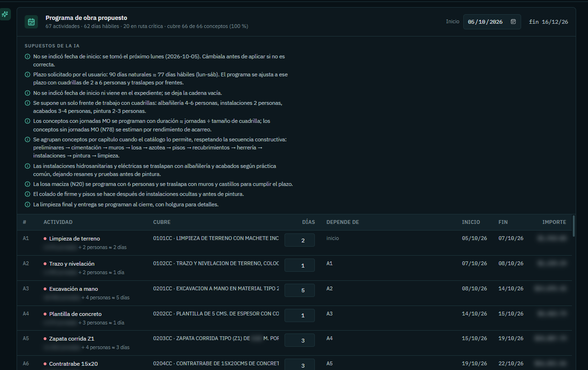The width and height of the screenshot is (588, 370).
Task: Click info icon beside 'Se supone un solo frente'
Action: tap(27, 103)
